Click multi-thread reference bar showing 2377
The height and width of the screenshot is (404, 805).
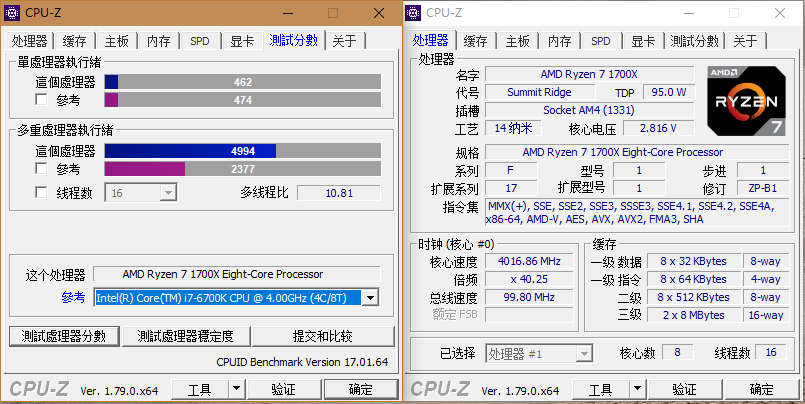point(243,169)
